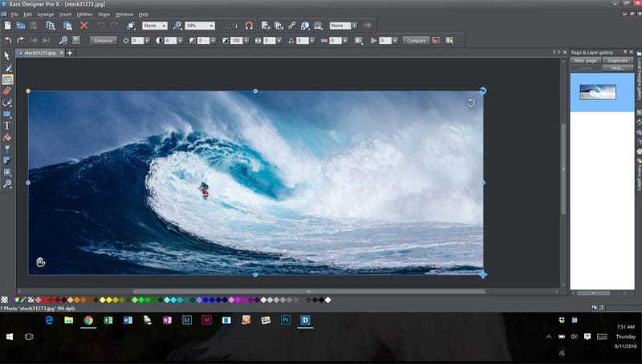Select the Rectangle tool
The width and height of the screenshot is (642, 364).
(7, 114)
